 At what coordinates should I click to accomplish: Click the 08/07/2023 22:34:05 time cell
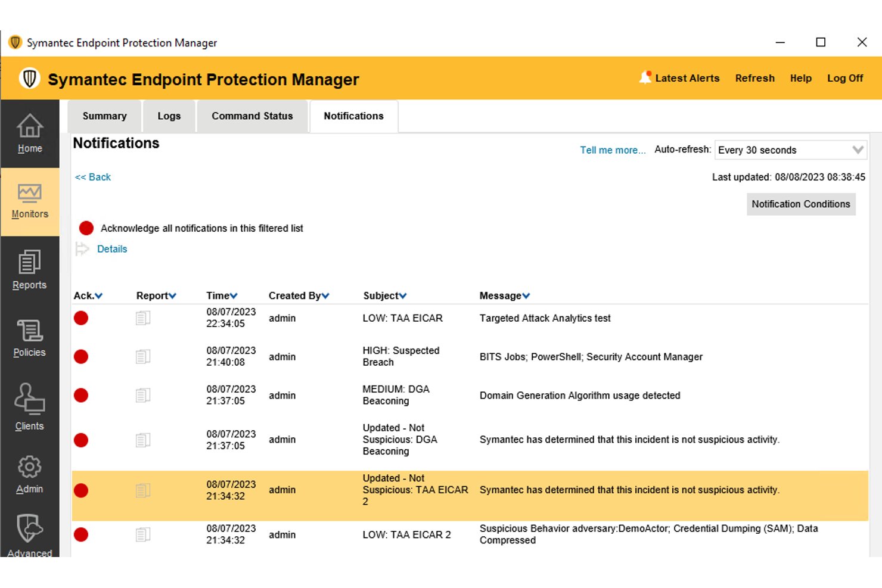point(231,318)
